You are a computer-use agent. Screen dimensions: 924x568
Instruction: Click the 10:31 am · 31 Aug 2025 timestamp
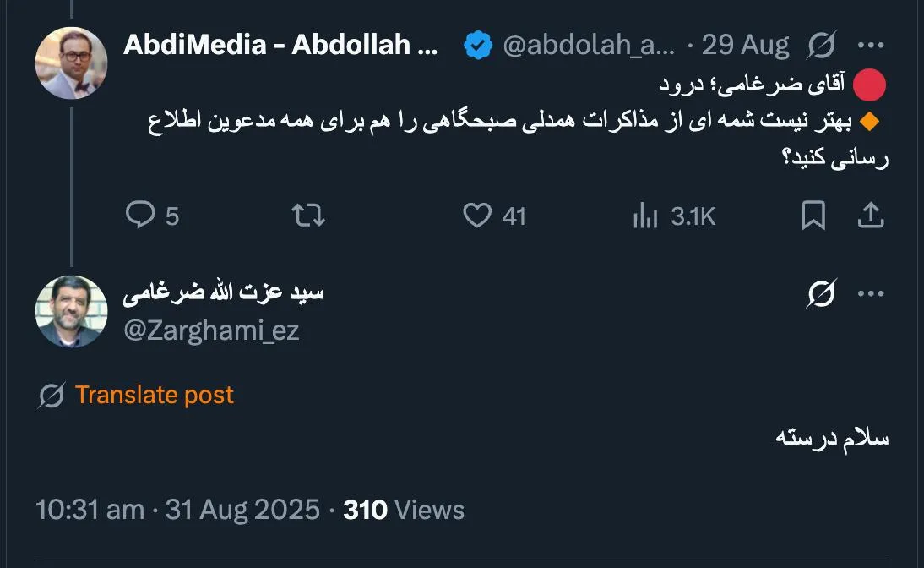tap(178, 510)
